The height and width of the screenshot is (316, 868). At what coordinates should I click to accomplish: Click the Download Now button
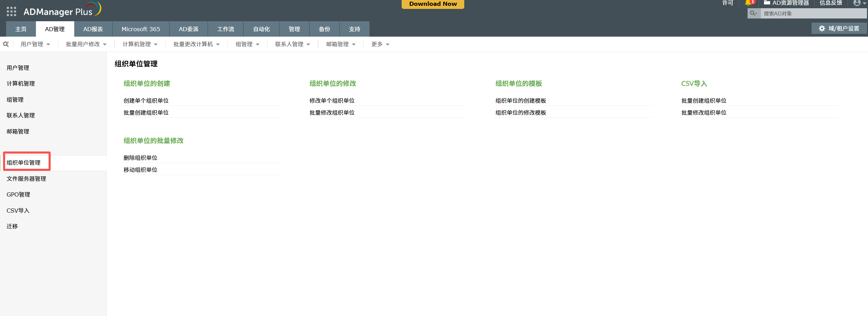coord(433,4)
